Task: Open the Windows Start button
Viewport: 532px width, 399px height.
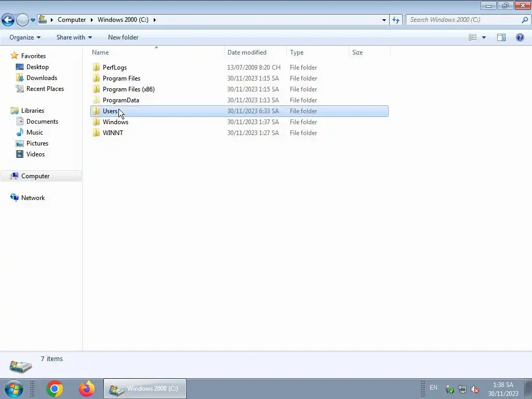Action: click(14, 389)
